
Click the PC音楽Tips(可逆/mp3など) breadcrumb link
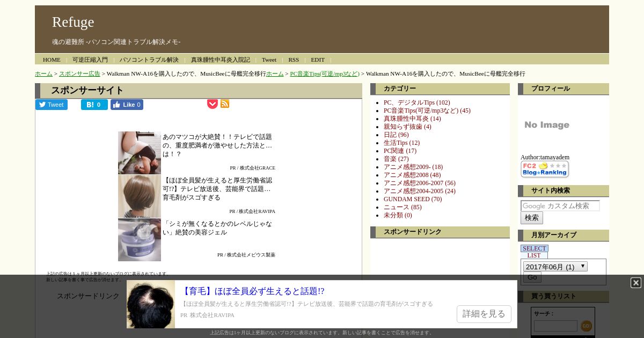pos(325,74)
